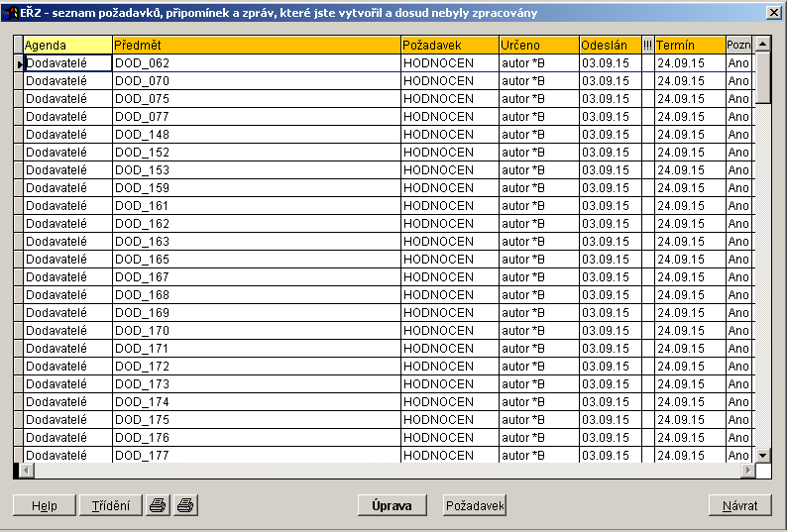Click the vertical scrollbar down arrow
Viewport: 788px width, 532px height.
coord(762,455)
